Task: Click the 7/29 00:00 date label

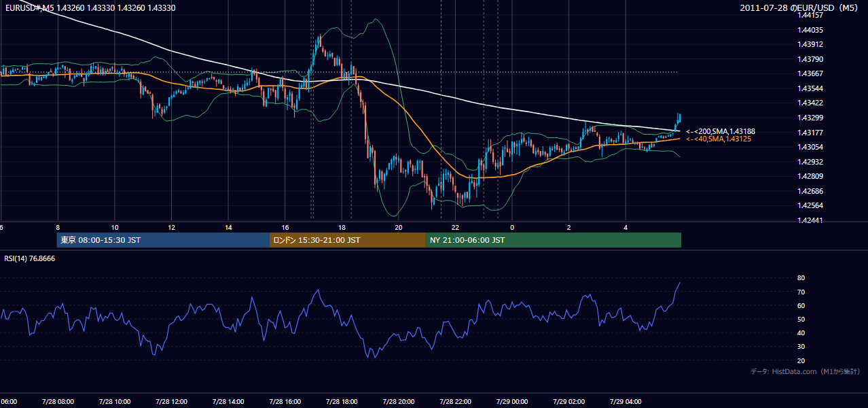Action: tap(511, 401)
